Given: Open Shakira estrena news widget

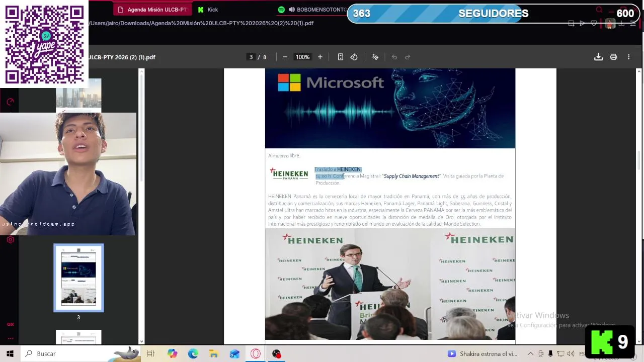Looking at the screenshot, I should (x=483, y=353).
